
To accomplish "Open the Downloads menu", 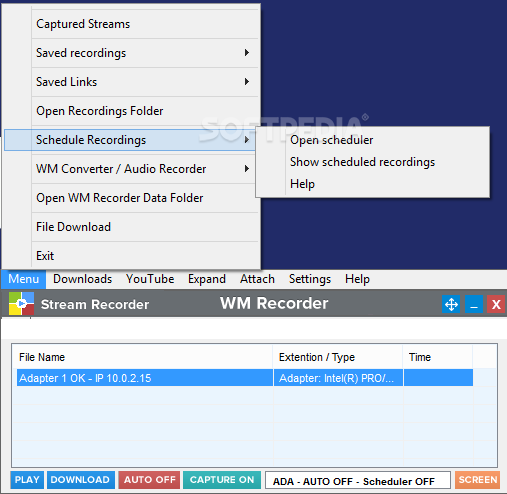I will pos(82,279).
